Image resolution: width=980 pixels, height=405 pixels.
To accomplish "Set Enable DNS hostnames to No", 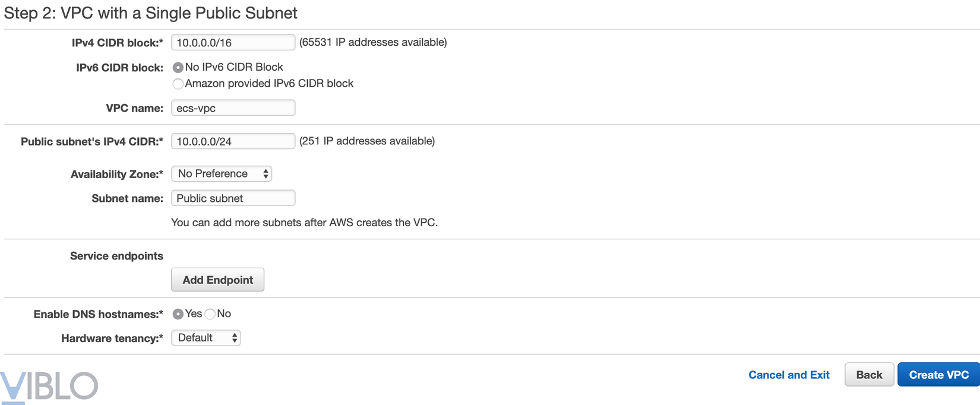I will [210, 314].
